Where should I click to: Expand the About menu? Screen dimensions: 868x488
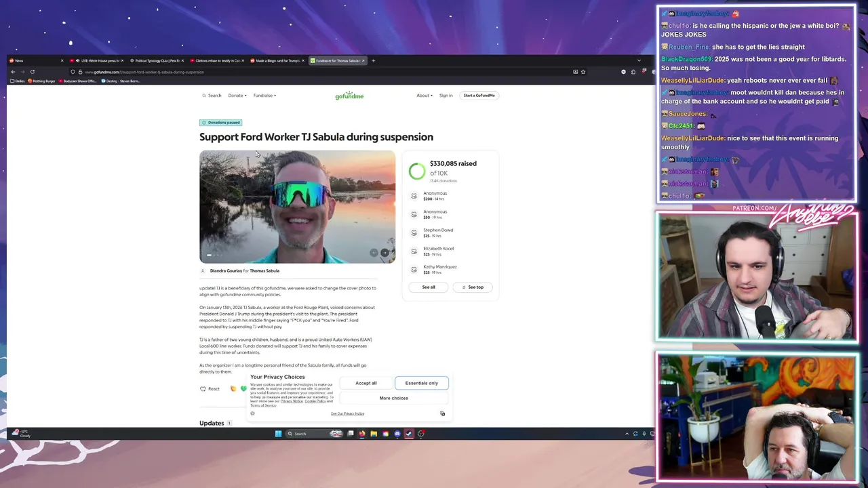[x=425, y=96]
